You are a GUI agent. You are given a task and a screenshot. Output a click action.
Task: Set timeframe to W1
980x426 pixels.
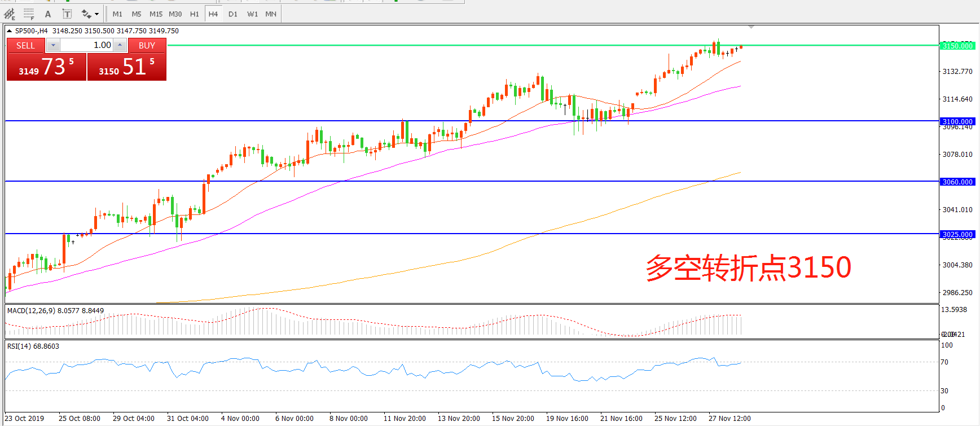(x=252, y=14)
